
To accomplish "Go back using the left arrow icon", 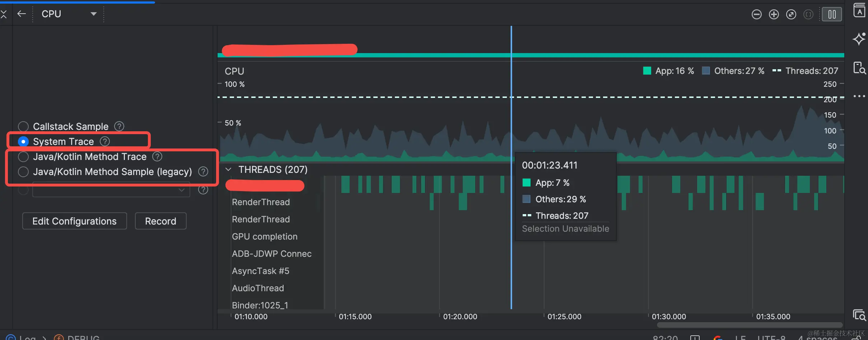I will [22, 14].
